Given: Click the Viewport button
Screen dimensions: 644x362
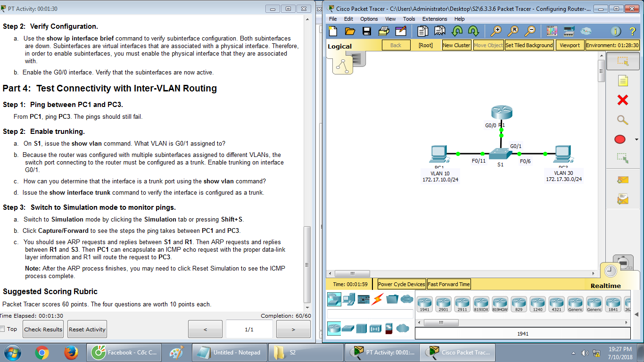Looking at the screenshot, I should [x=570, y=45].
